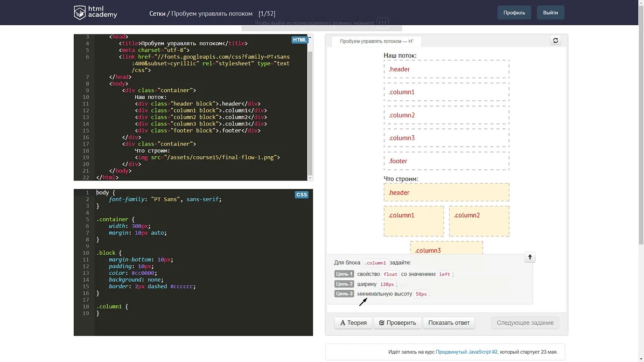Viewport: 644px width, 362px height.
Task: Open the Профиль page
Action: click(514, 13)
